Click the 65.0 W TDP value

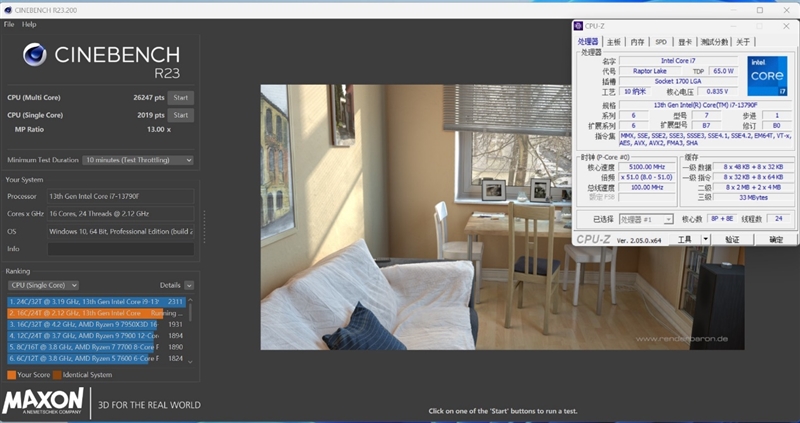tap(723, 71)
